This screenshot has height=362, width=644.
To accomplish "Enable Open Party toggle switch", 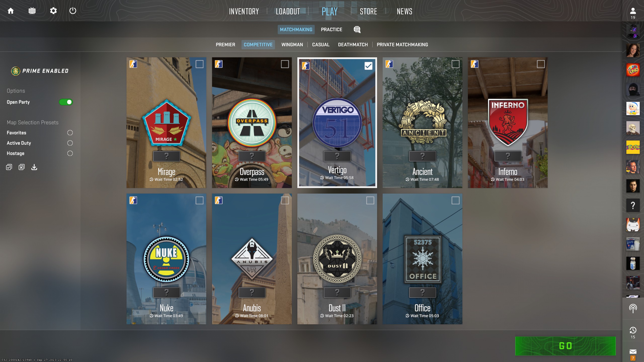I will pyautogui.click(x=65, y=102).
